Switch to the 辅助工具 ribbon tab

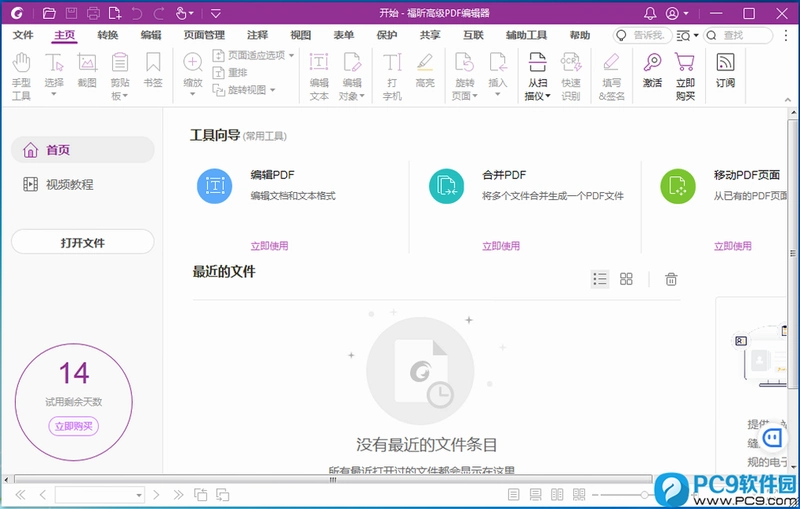click(527, 35)
